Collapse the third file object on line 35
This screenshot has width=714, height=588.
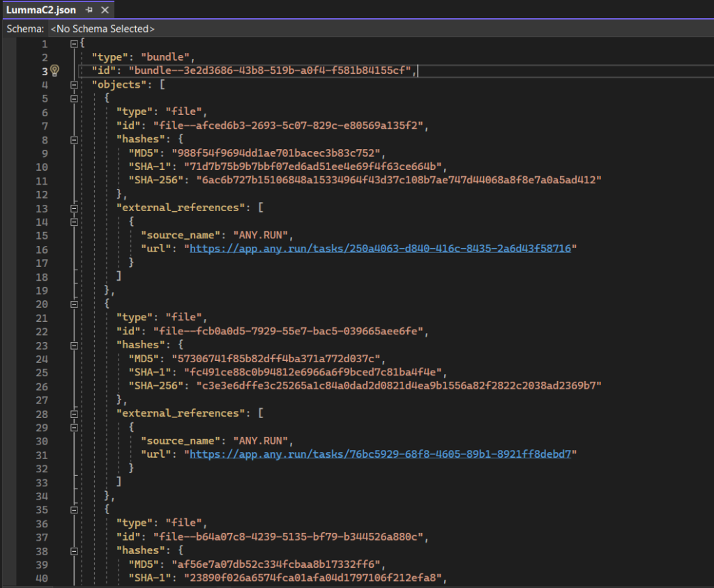tap(75, 509)
